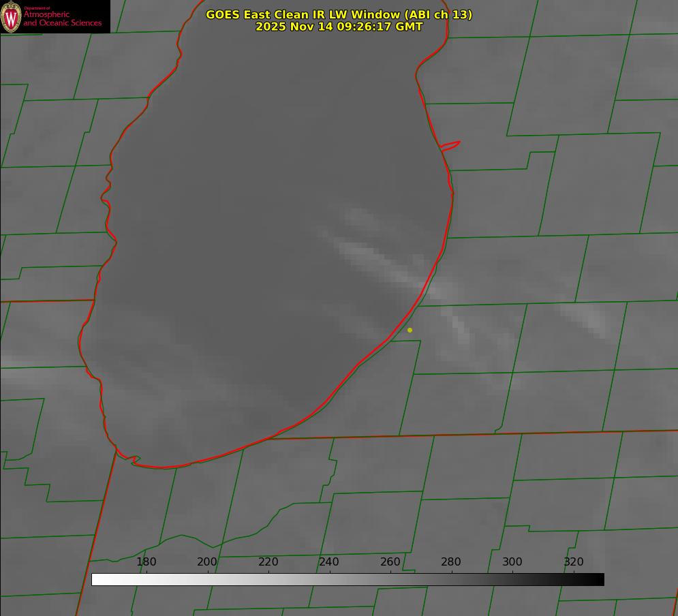Click the small inlet on the southwest shoreline

[x=134, y=460]
